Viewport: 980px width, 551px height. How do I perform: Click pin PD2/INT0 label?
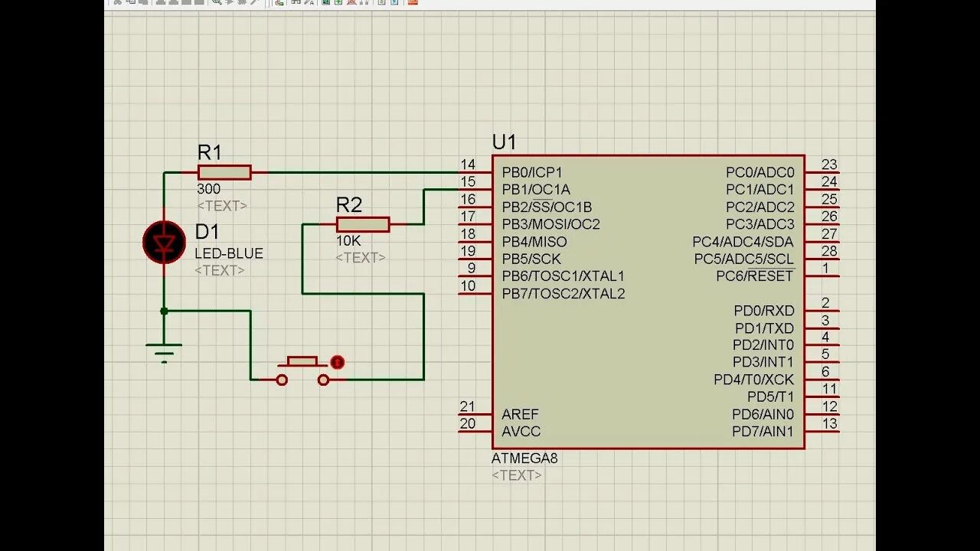[x=763, y=345]
